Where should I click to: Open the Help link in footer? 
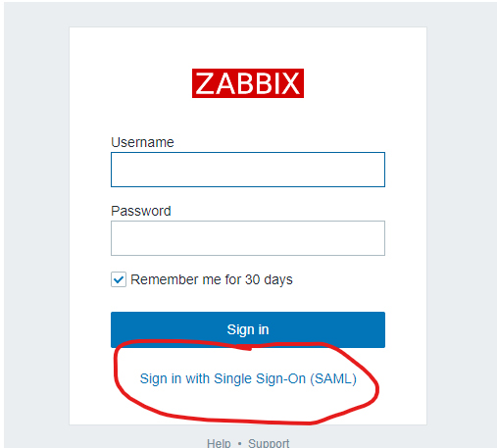click(x=219, y=443)
